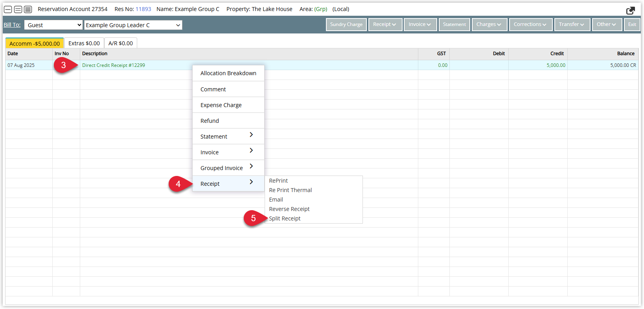Open the Example Group Leader C dropdown
Screen dimensions: 644x309
(x=133, y=25)
